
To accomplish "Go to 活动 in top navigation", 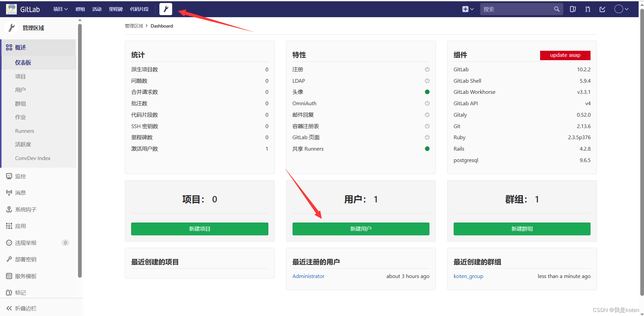I will (97, 9).
